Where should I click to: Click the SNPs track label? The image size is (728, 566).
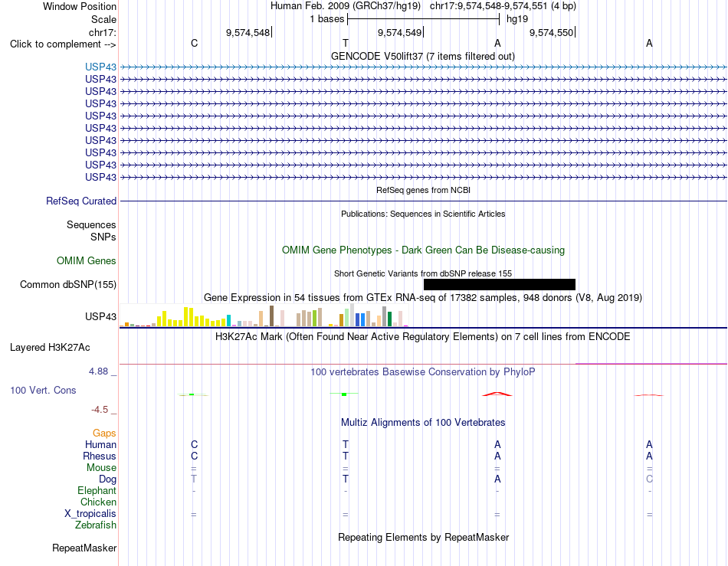click(103, 237)
